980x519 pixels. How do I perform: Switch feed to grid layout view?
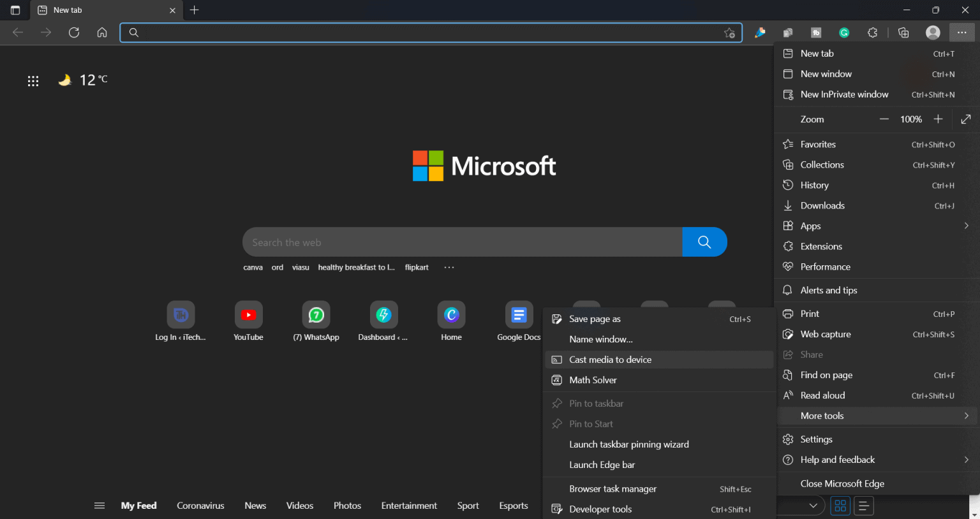840,506
